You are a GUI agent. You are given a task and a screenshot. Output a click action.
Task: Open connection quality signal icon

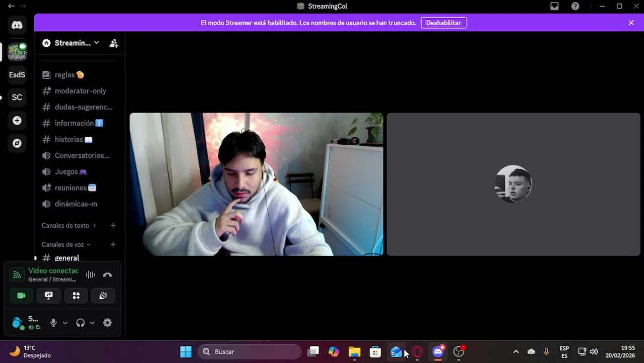point(17,275)
